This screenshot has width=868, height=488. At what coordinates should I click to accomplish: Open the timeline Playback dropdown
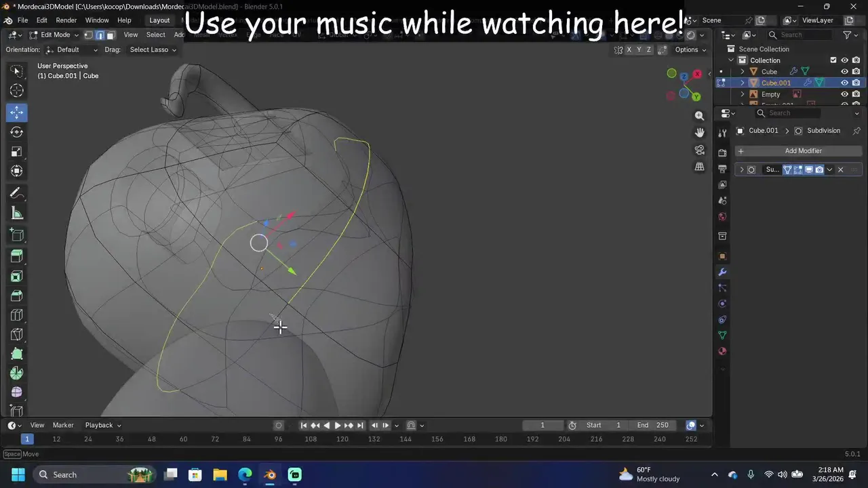[x=103, y=425]
